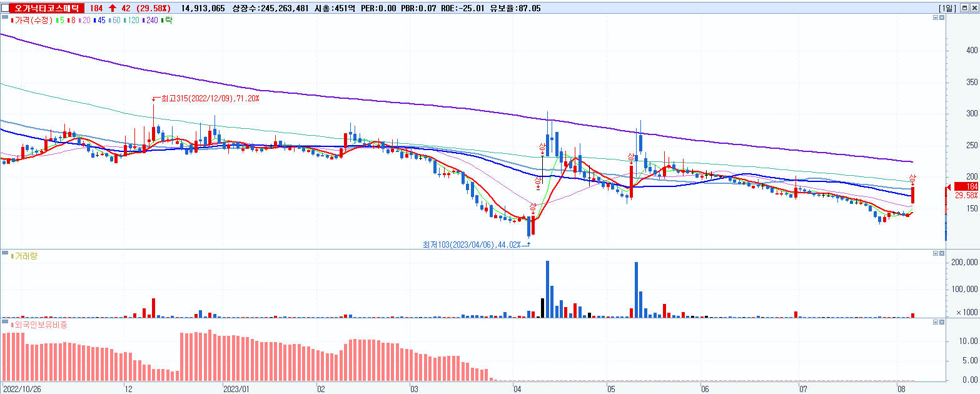Screen dimensions: 980x394
Task: Select the 5-day moving average legend
Action: tap(59, 20)
